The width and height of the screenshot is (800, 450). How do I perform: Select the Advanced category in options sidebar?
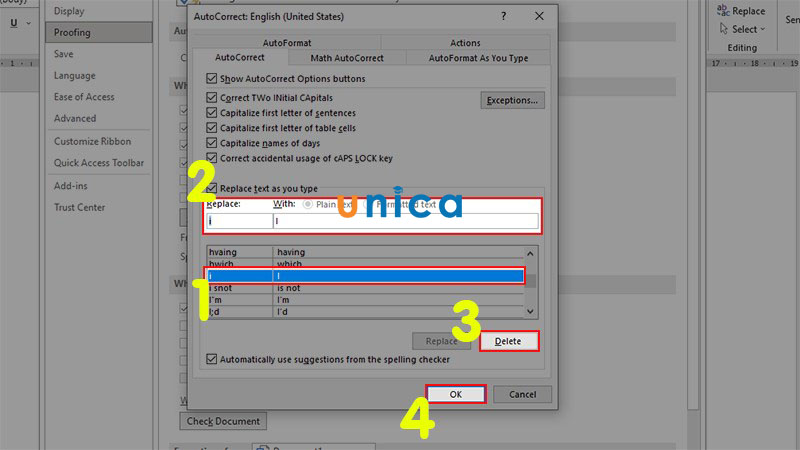(x=75, y=118)
